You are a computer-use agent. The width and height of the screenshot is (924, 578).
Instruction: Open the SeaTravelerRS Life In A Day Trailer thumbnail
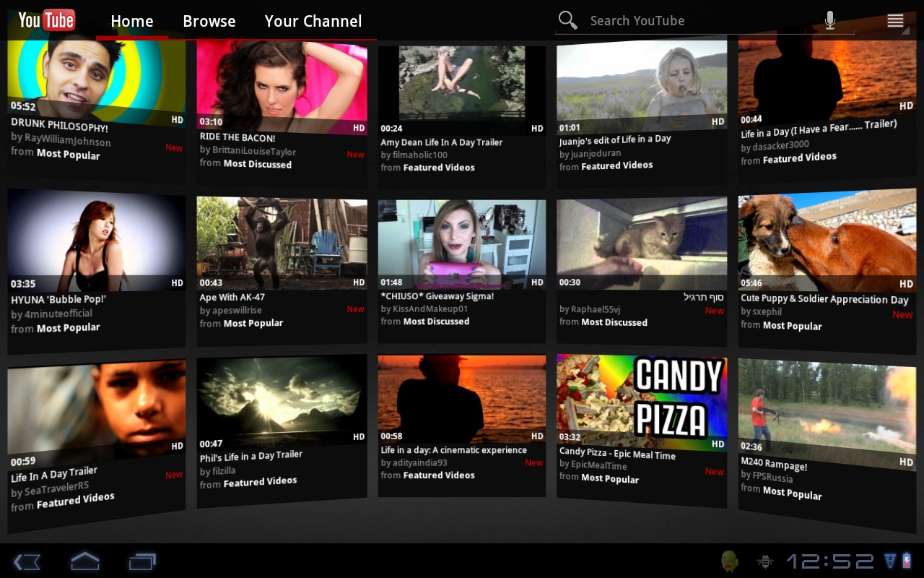[96, 414]
